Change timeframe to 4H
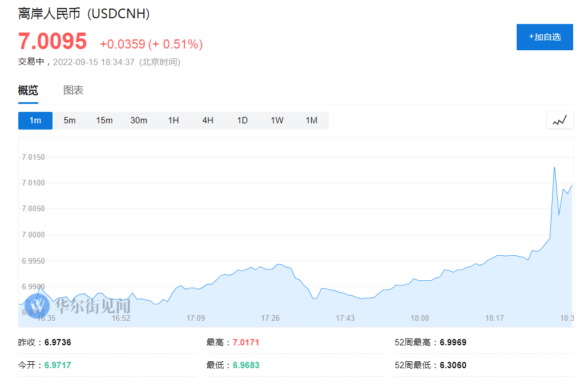The height and width of the screenshot is (387, 588). [x=208, y=120]
